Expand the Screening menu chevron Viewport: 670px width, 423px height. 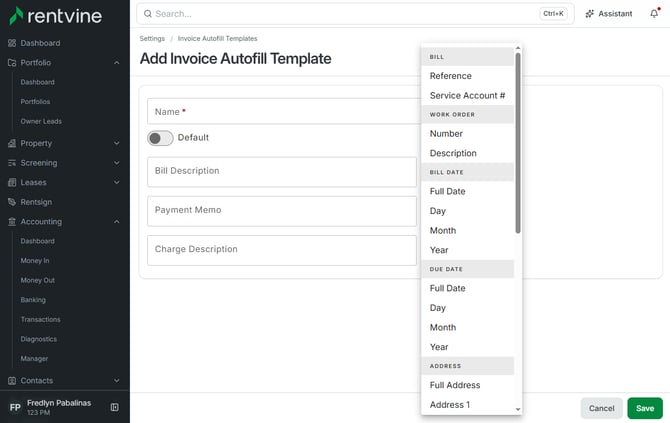point(117,163)
